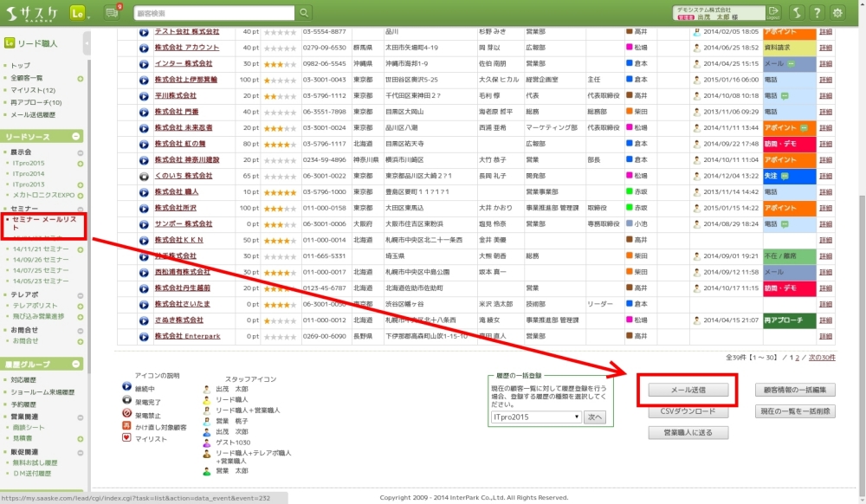Select マイリスト in the sidebar
This screenshot has height=504, width=866.
[33, 90]
